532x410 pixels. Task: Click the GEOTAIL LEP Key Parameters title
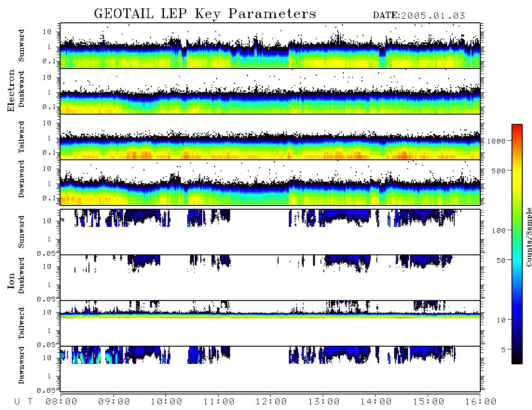[205, 14]
